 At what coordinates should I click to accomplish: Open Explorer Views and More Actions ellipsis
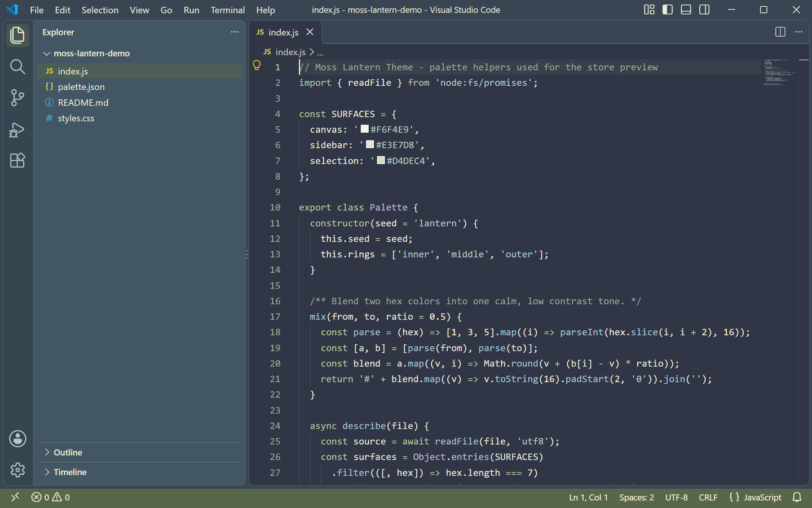point(235,32)
